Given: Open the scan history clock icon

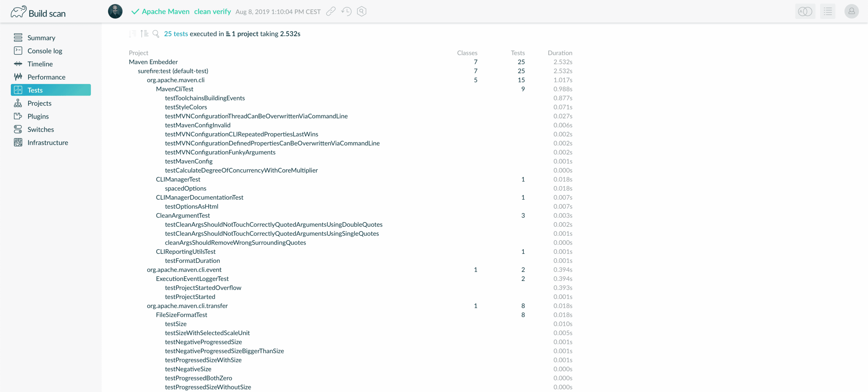Looking at the screenshot, I should (x=346, y=12).
